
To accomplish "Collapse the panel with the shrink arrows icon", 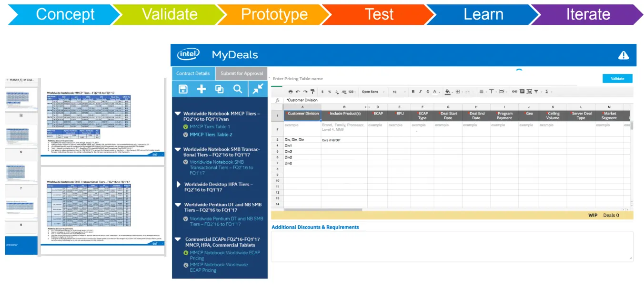I will [258, 89].
